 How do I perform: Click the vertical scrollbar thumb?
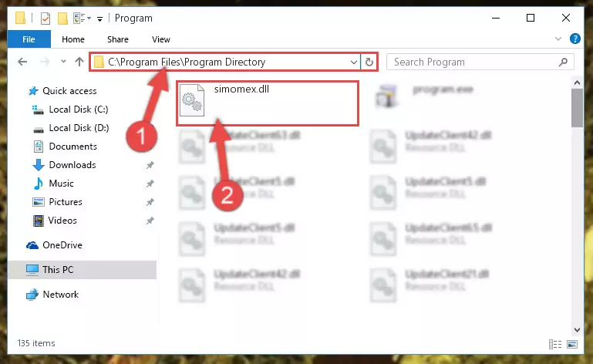point(577,108)
